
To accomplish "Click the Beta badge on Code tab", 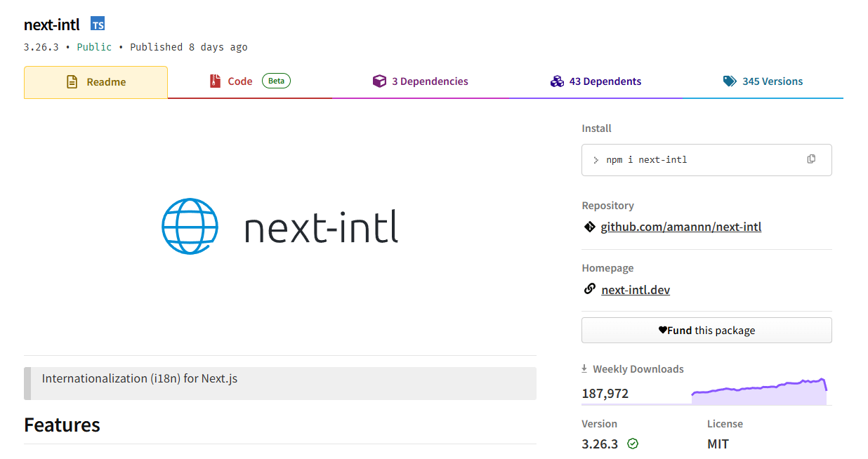I will (x=276, y=81).
